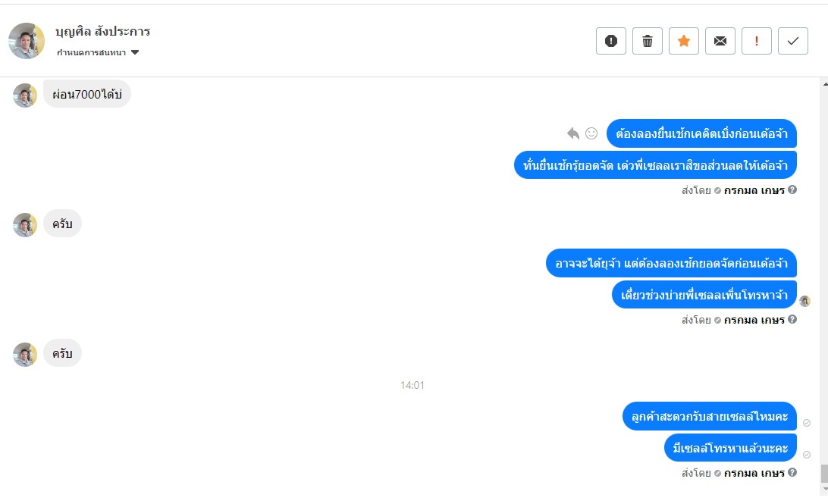Click the reply arrow beside the first blue message

coord(573,133)
